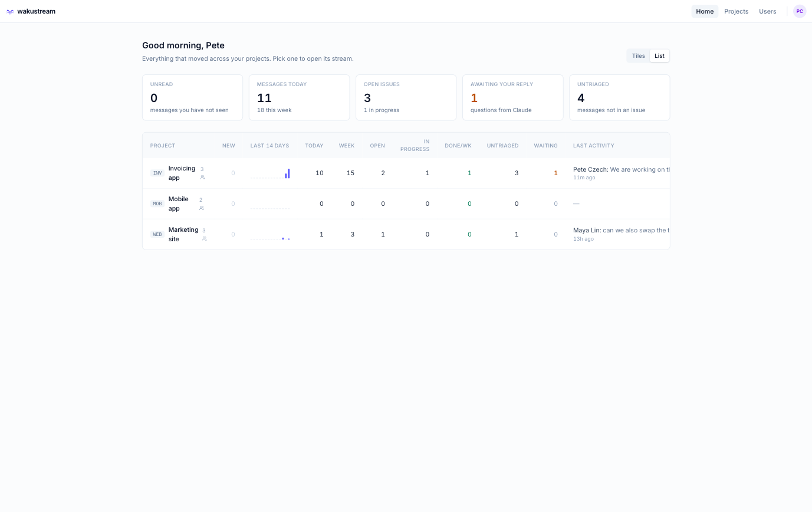Click the Mobile app 14-day sparkline
Image resolution: width=812 pixels, height=512 pixels.
coord(270,205)
